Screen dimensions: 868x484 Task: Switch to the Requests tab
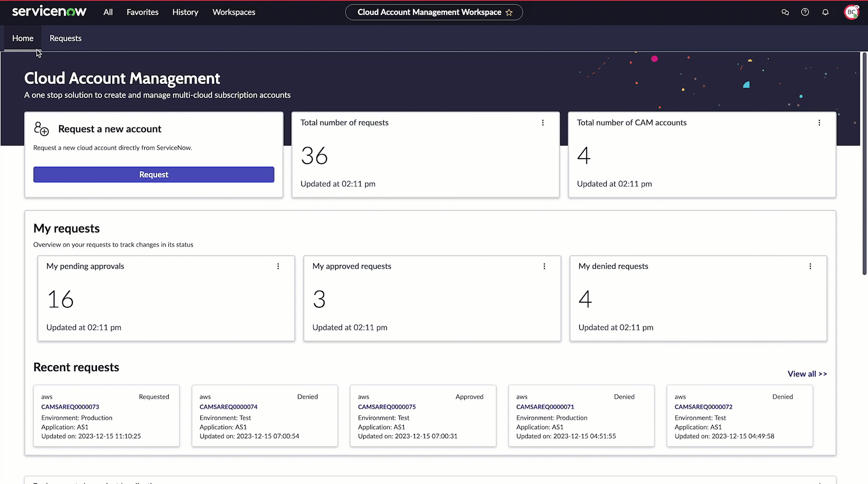(65, 38)
